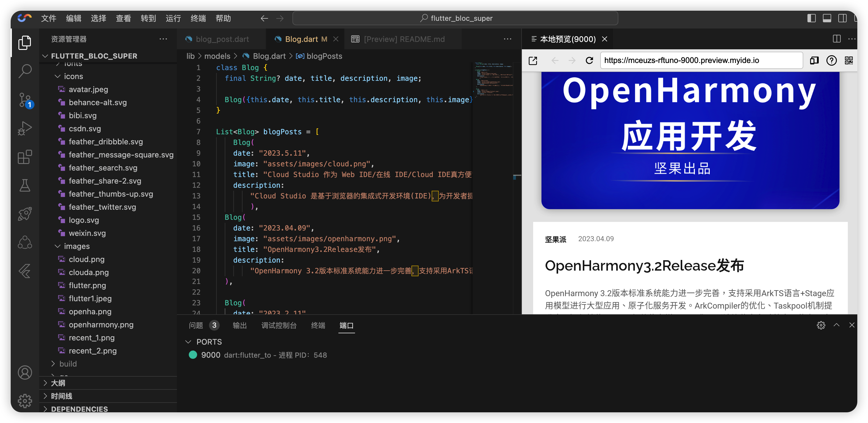The height and width of the screenshot is (423, 868).
Task: Click the OpenHarmony3.2Release发布 article title
Action: pyautogui.click(x=644, y=266)
